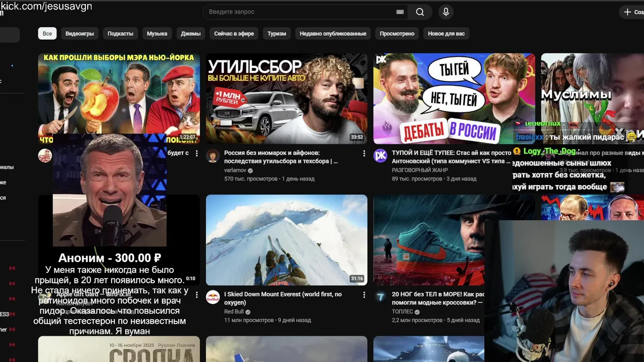Open the РЖ channel avatar icon
Image resolution: width=644 pixels, height=362 pixels.
pos(380,156)
